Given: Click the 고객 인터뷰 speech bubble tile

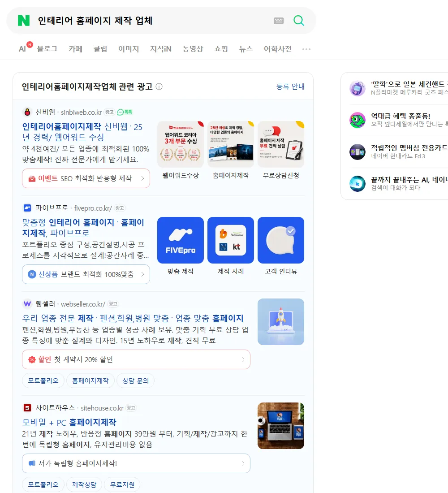Looking at the screenshot, I should tap(281, 240).
